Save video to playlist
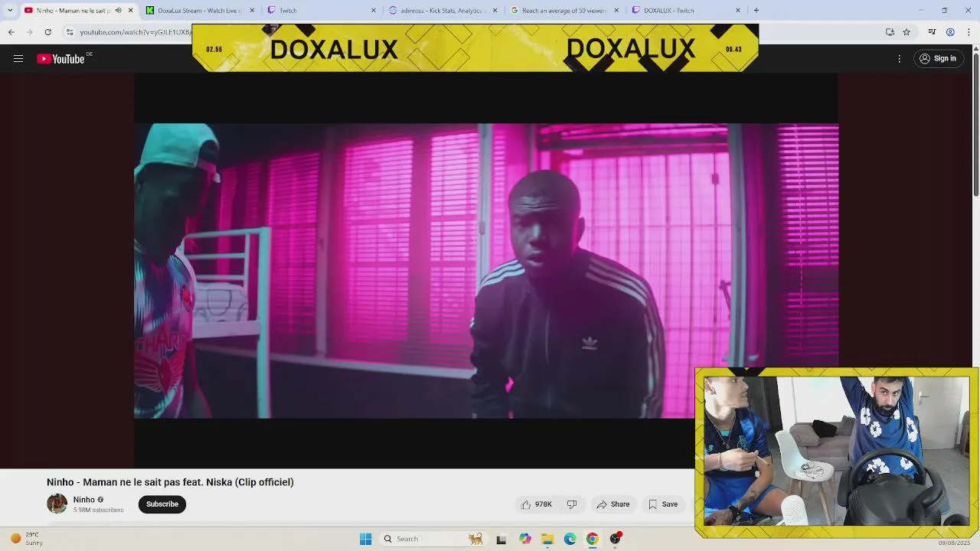 [663, 504]
